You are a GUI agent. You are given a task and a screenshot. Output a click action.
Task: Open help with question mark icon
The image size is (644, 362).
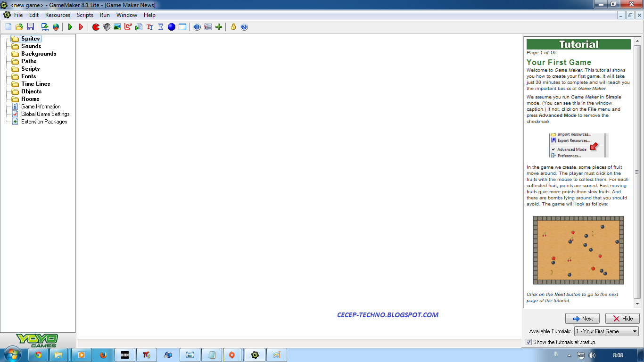click(244, 27)
